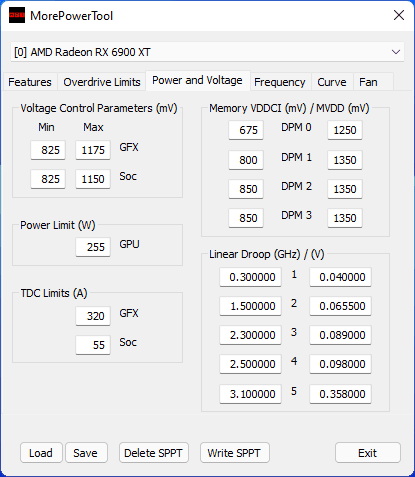415x477 pixels.
Task: Click Linear Droop 1 GHz field 0.300000
Action: point(250,277)
